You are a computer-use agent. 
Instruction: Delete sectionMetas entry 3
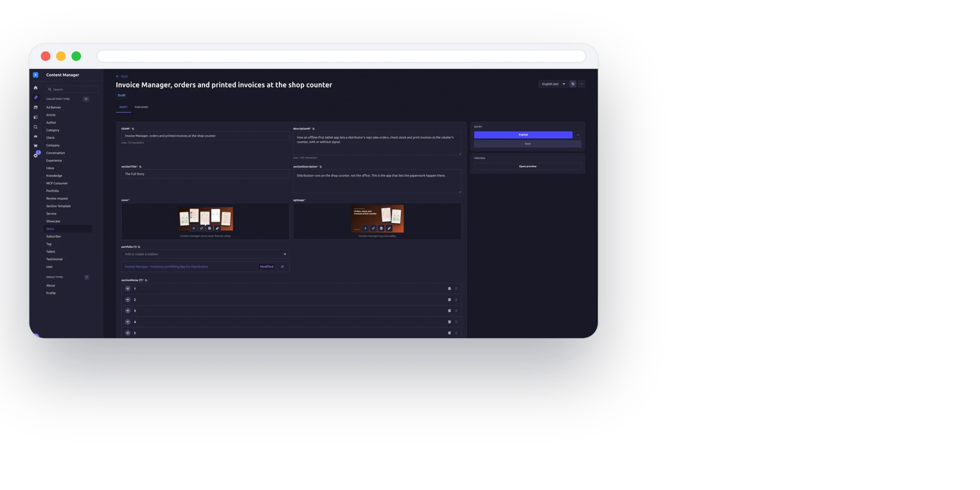[x=449, y=311]
